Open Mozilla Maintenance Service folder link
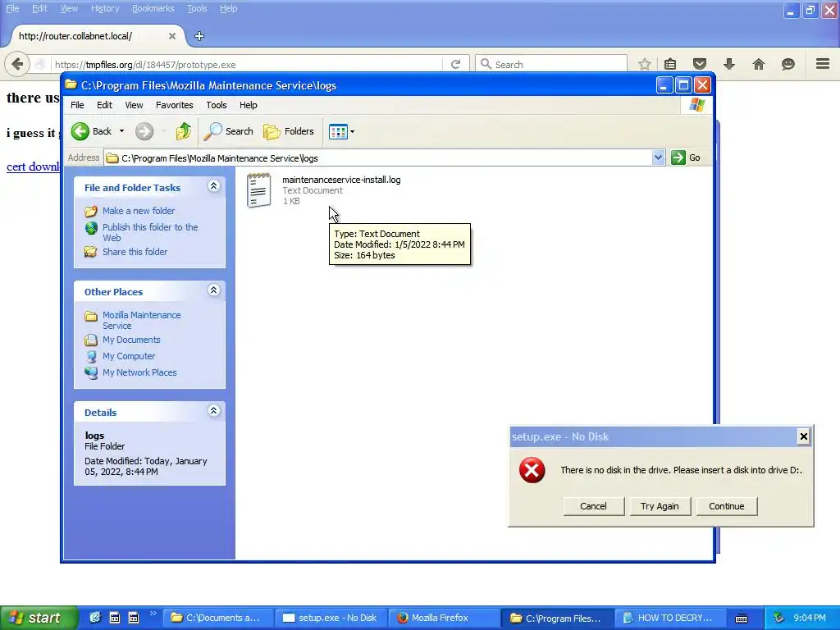 pyautogui.click(x=141, y=321)
